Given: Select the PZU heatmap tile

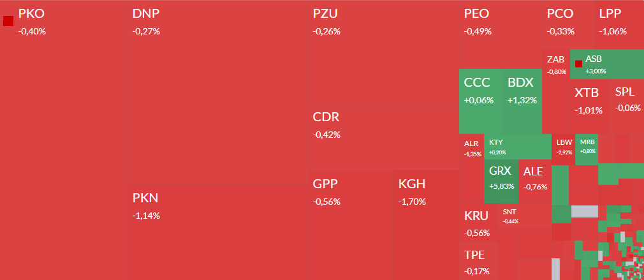Looking at the screenshot, I should [383, 52].
